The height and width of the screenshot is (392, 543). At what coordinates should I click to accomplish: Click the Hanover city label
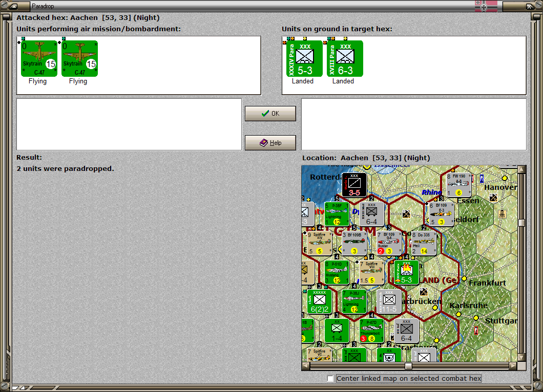[500, 187]
